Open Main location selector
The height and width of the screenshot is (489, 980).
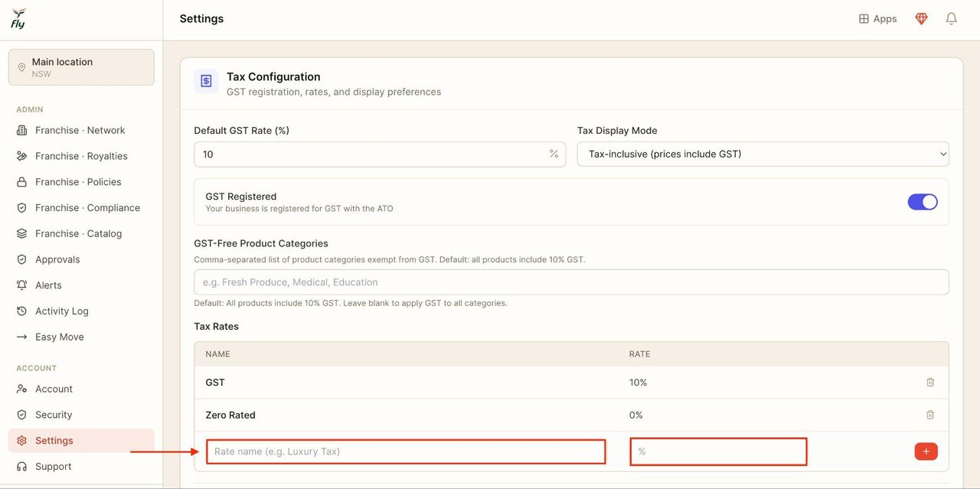click(81, 67)
